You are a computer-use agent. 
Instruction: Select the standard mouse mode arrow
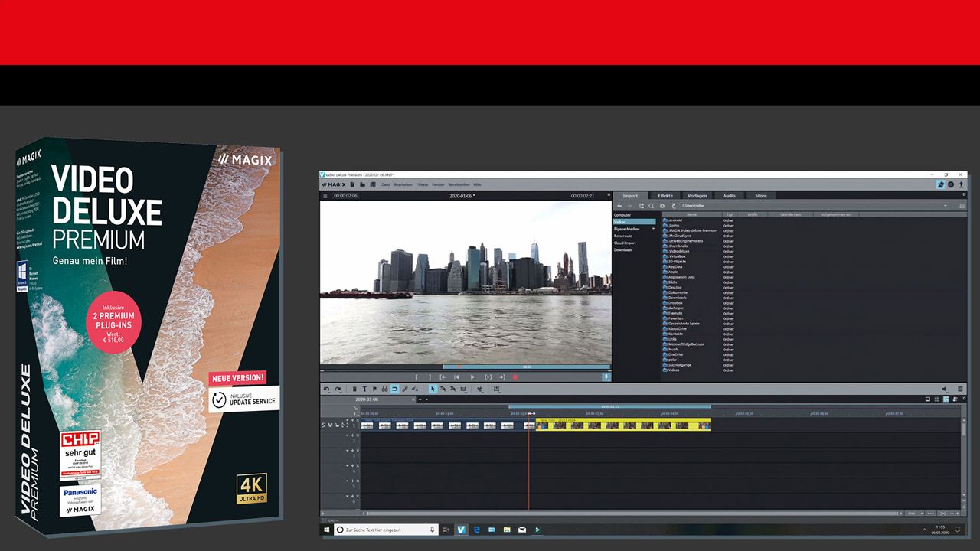433,389
